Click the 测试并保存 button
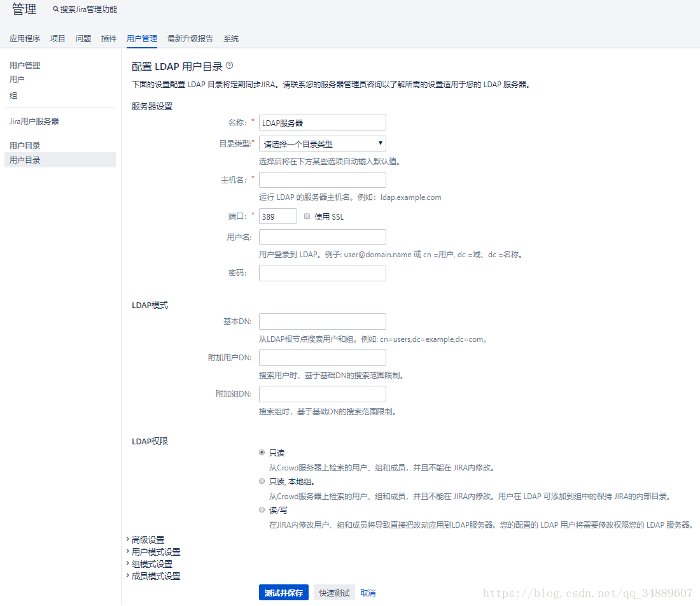Screen dimensions: 700x606 283,592
